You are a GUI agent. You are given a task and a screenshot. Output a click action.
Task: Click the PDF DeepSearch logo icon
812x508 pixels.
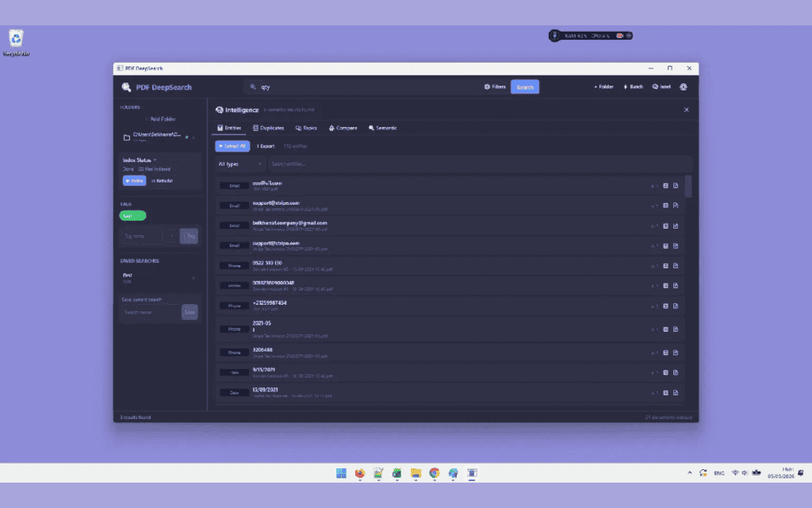tap(126, 87)
